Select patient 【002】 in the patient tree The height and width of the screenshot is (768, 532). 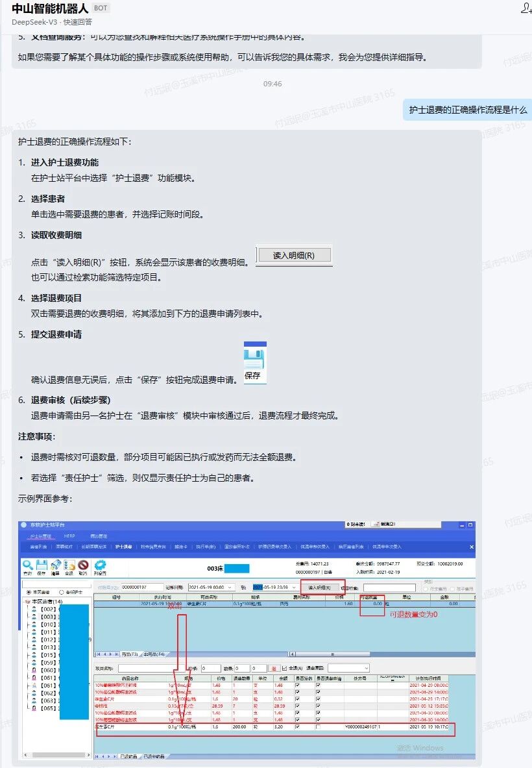(48, 609)
